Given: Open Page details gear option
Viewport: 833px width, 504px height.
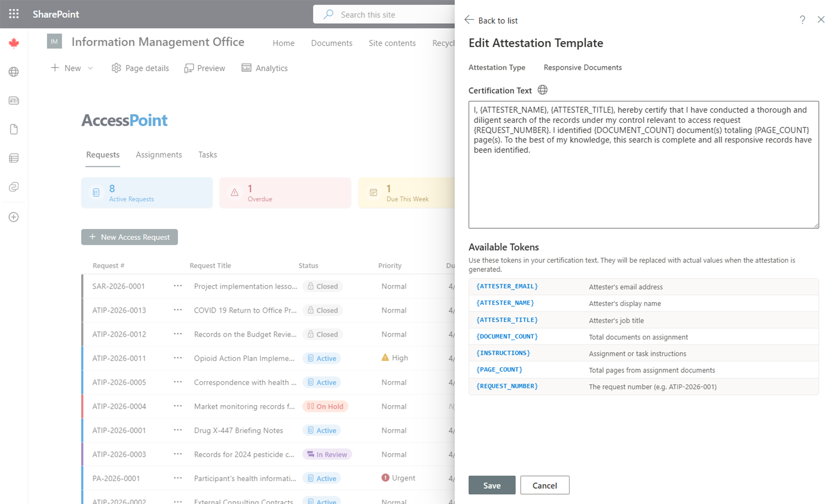Looking at the screenshot, I should click(x=140, y=68).
